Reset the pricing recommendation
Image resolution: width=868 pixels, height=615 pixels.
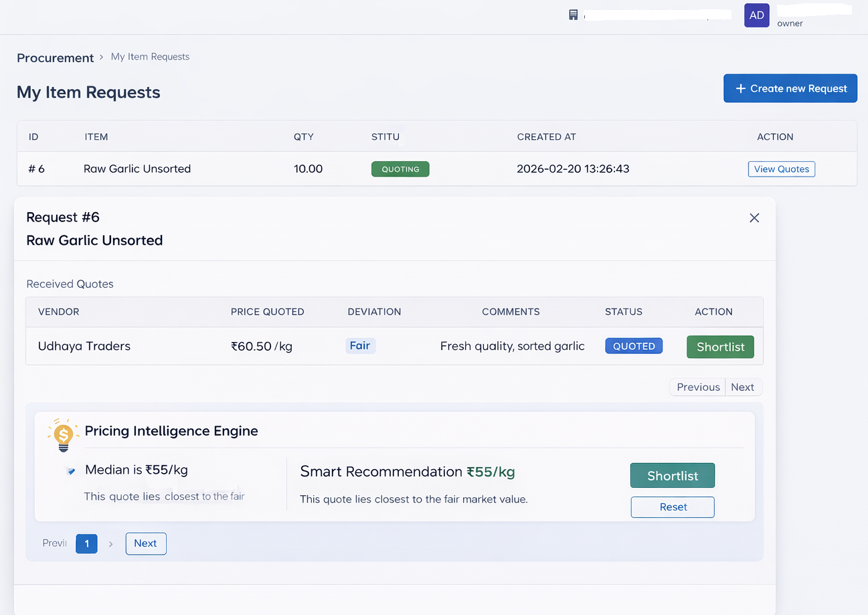click(x=672, y=507)
